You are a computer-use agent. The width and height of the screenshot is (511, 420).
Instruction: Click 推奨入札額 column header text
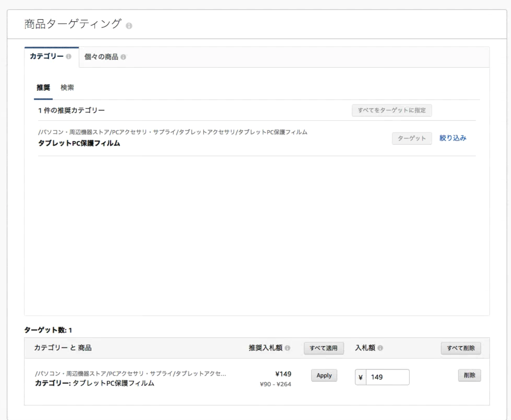click(266, 348)
